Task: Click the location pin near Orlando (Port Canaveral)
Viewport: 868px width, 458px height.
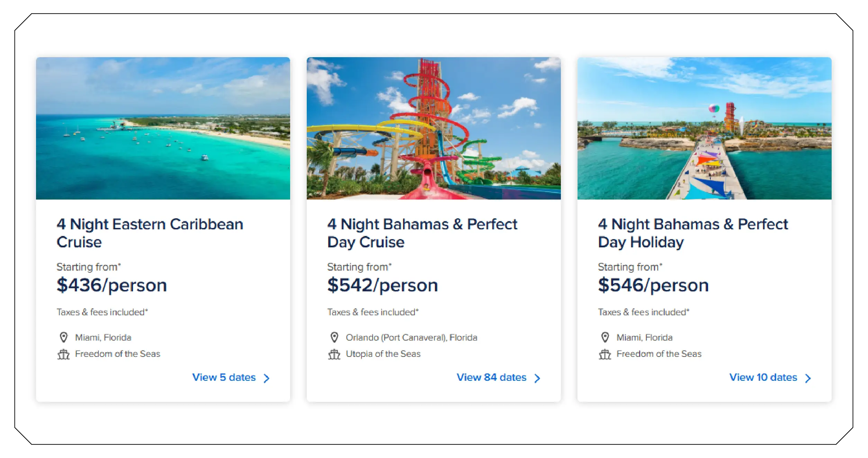Action: (334, 337)
